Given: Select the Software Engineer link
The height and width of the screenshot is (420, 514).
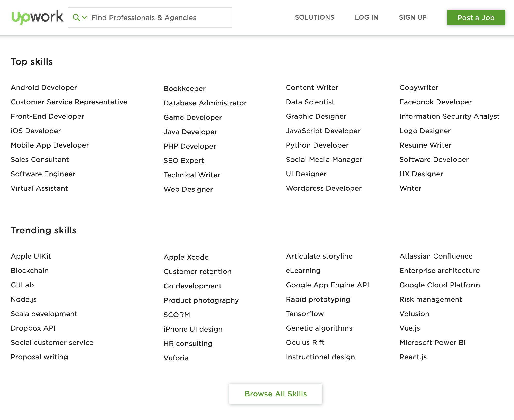Looking at the screenshot, I should pos(43,174).
